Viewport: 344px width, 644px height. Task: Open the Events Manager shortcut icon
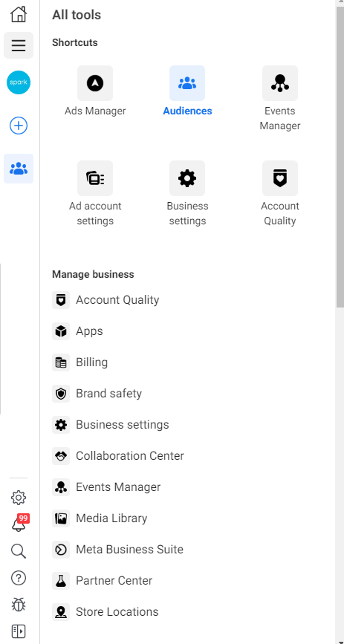280,83
